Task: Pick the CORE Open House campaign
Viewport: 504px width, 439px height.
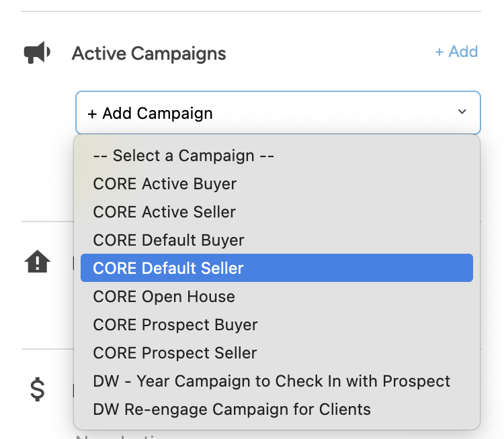Action: coord(164,297)
